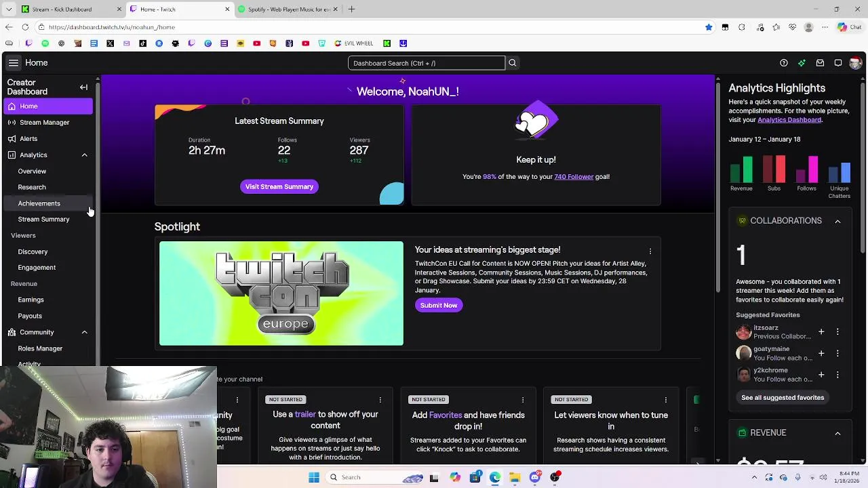Image resolution: width=868 pixels, height=488 pixels.
Task: Open the TikTok bookmark icon
Action: (x=142, y=43)
